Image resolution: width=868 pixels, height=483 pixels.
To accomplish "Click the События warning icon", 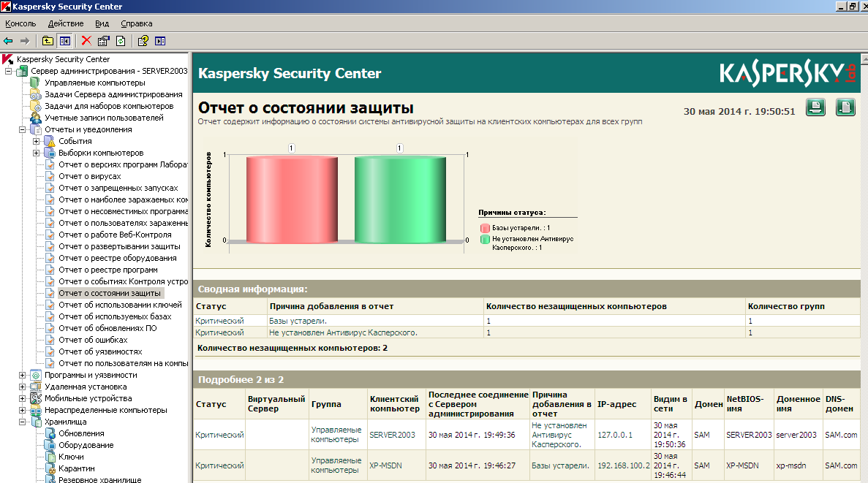I will point(50,141).
